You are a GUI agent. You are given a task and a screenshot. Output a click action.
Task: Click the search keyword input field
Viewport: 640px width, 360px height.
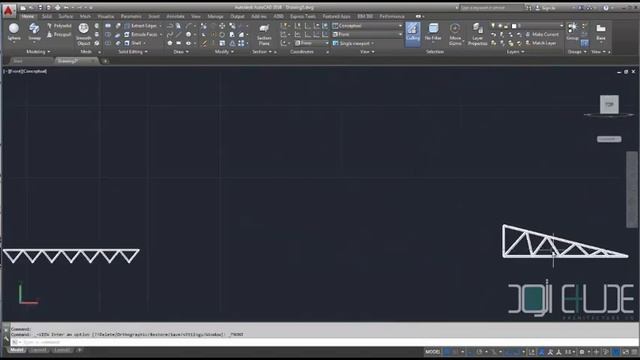click(x=491, y=8)
